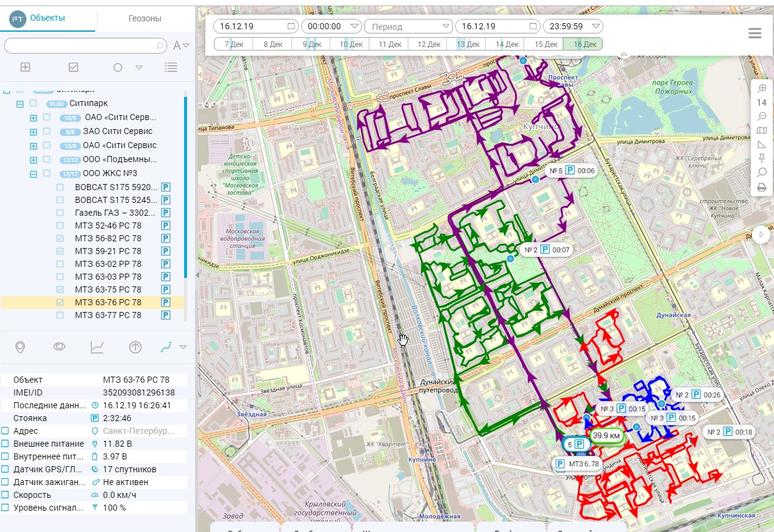Click the № 2 parking 00:26 marker

(698, 395)
